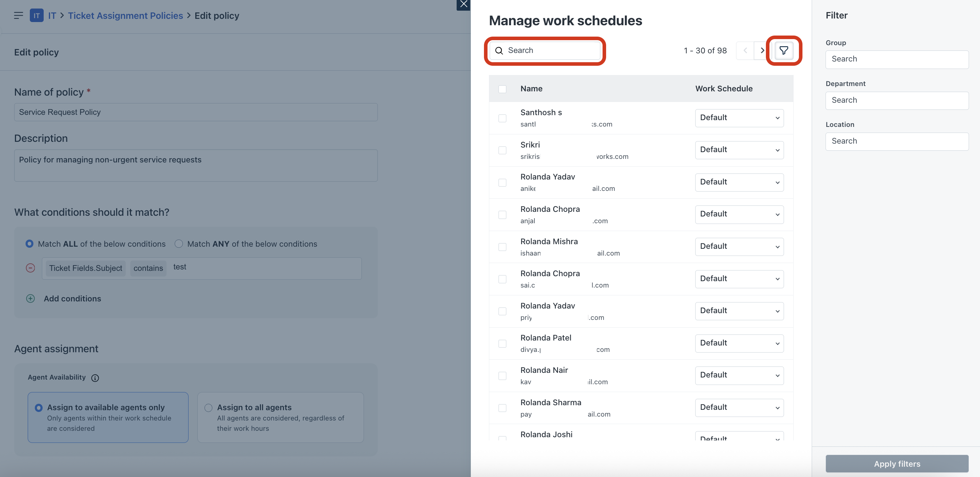980x477 pixels.
Task: Click the filter funnel icon
Action: tap(783, 50)
